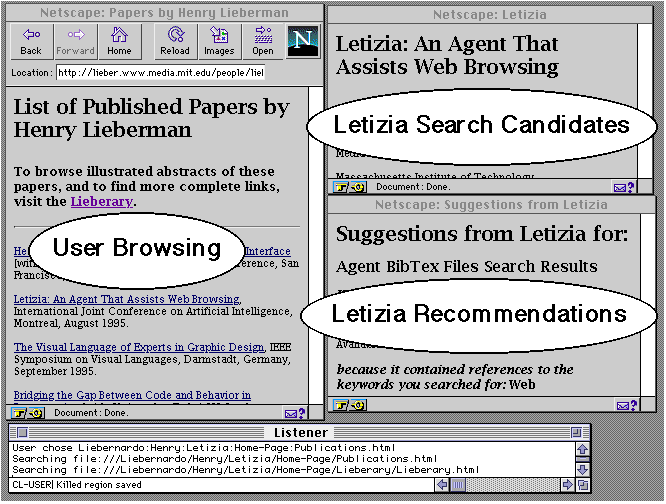Click the Images toolbar button
Viewport: 666px width, 504px height.
218,41
